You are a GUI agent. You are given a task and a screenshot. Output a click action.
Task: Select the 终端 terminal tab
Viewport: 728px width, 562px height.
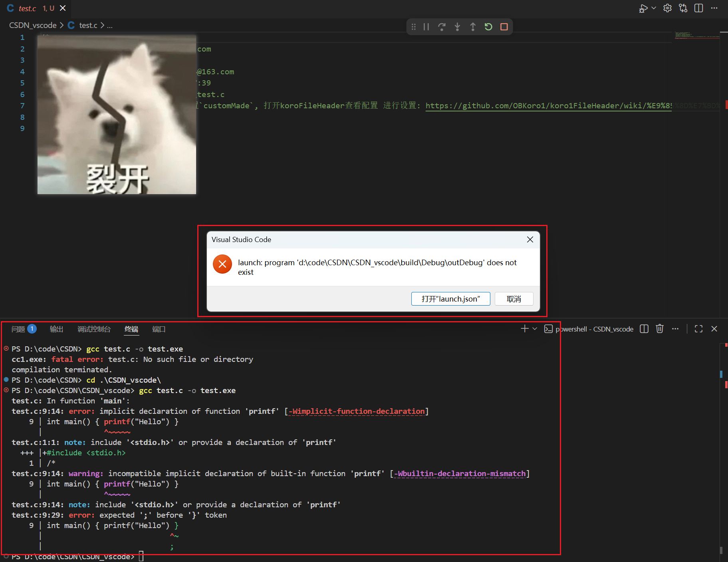coord(131,329)
